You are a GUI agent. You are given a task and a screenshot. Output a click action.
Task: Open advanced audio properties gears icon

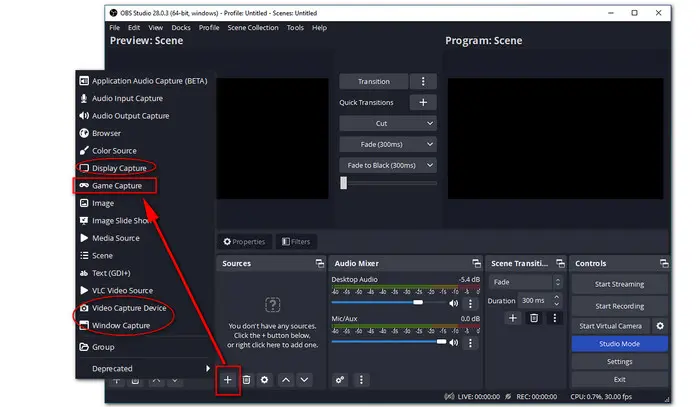(x=340, y=380)
